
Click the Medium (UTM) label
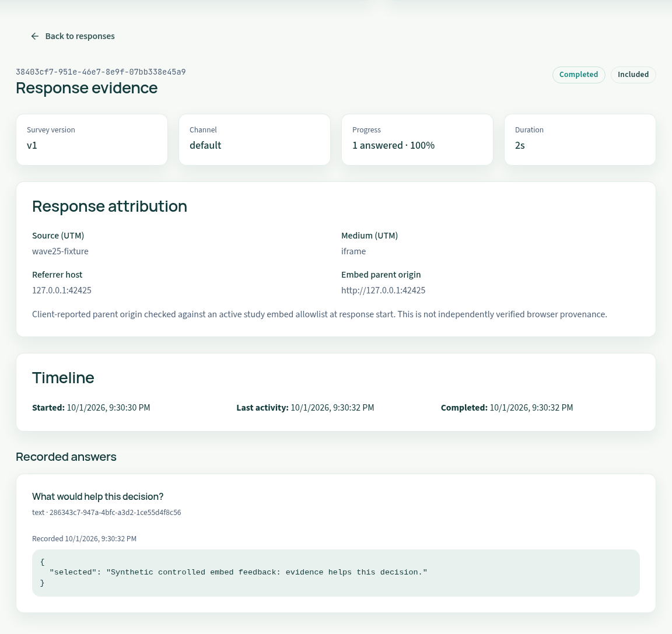pos(369,236)
